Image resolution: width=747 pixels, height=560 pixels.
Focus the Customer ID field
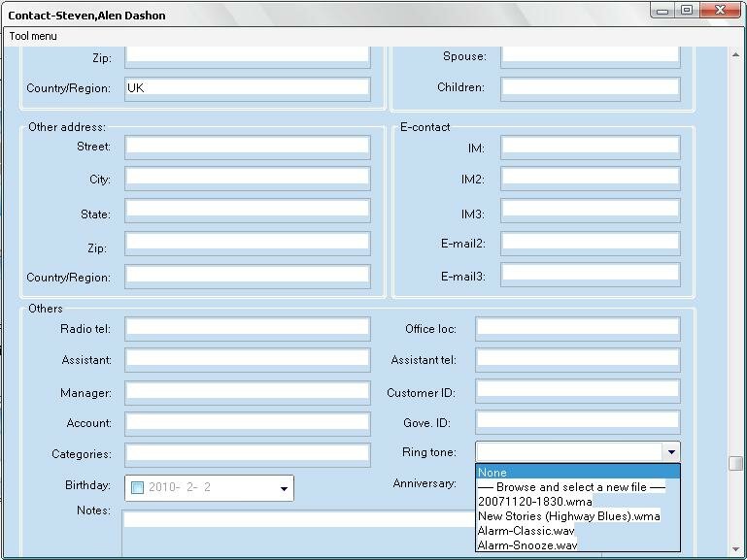pyautogui.click(x=577, y=391)
